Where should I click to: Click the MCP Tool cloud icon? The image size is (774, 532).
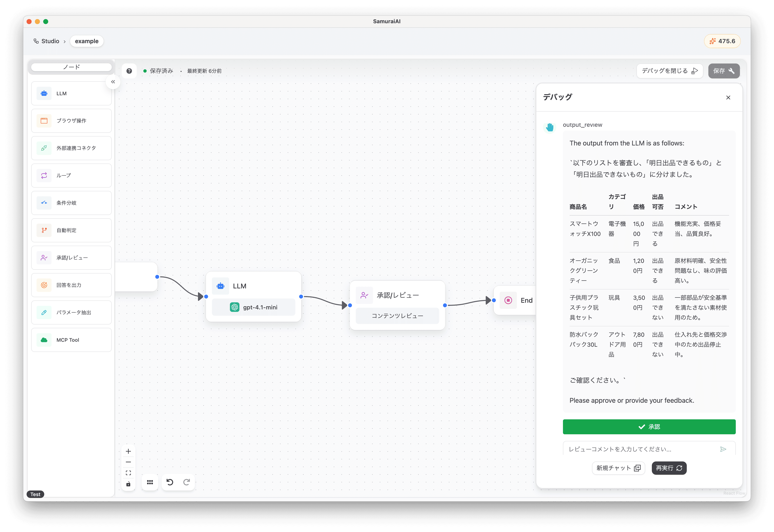(x=44, y=340)
